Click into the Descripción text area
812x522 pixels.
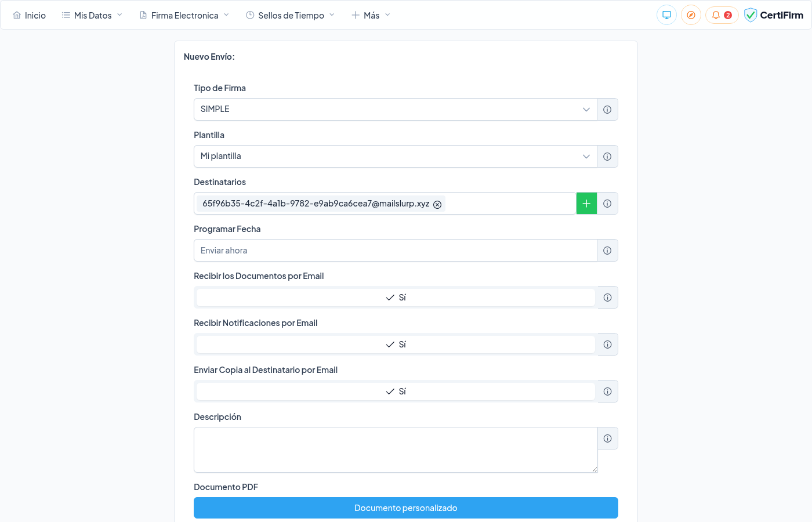click(x=395, y=450)
